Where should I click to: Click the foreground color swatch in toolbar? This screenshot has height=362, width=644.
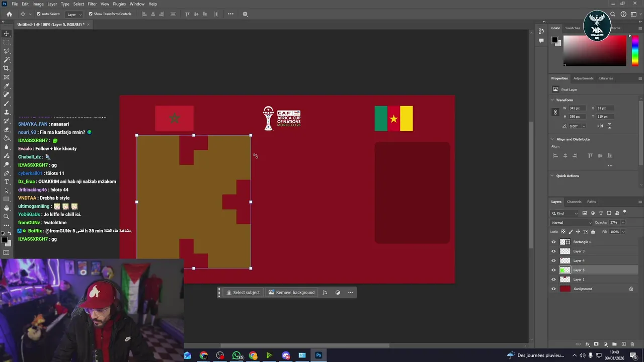(x=4, y=241)
